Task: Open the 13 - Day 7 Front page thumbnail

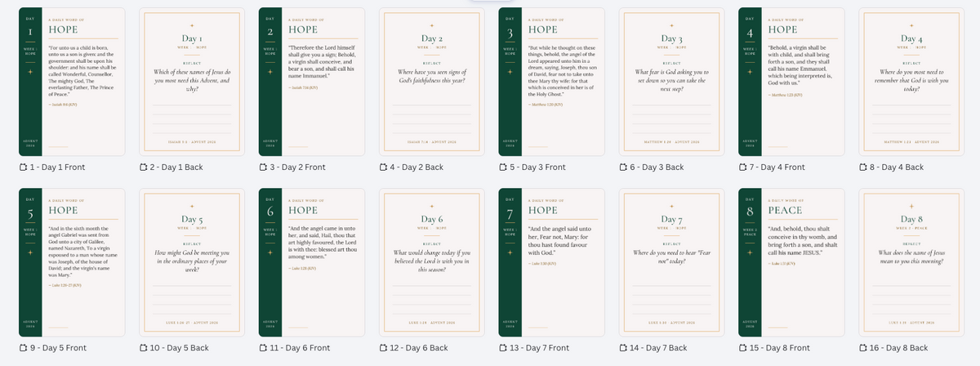Action: pyautogui.click(x=551, y=262)
